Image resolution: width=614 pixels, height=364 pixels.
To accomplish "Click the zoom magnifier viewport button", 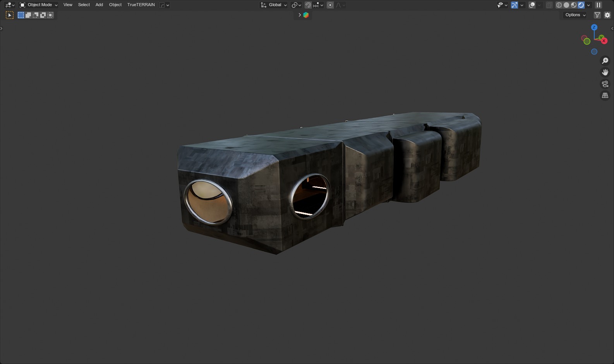I will [x=605, y=61].
